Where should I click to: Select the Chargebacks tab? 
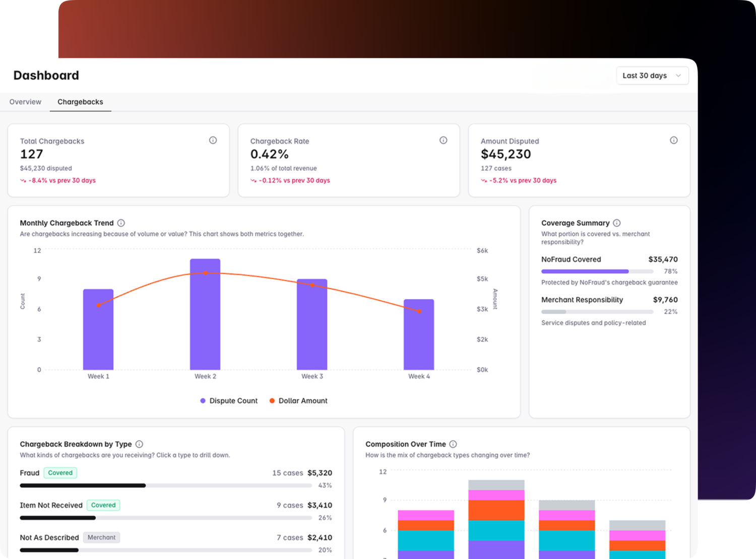tap(80, 102)
